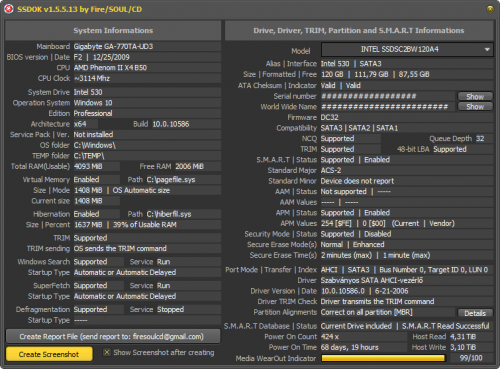Select OS Automatic size mode text
This screenshot has width=500, height=369.
click(x=141, y=190)
